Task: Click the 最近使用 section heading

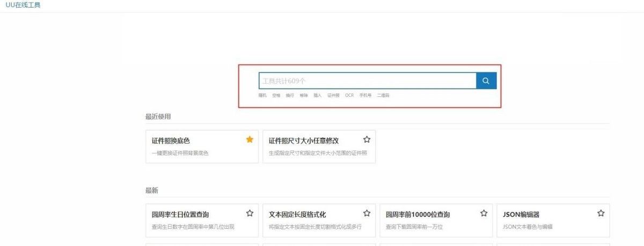Action: [x=158, y=116]
